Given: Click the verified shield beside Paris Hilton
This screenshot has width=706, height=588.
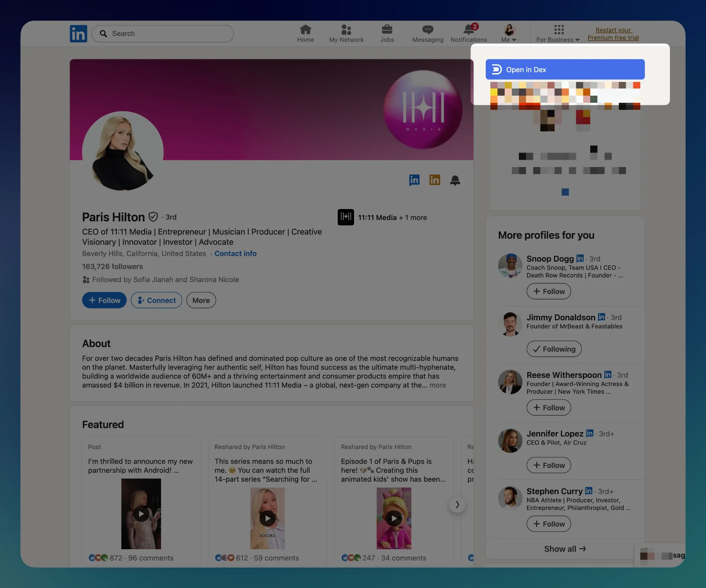Looking at the screenshot, I should click(153, 216).
